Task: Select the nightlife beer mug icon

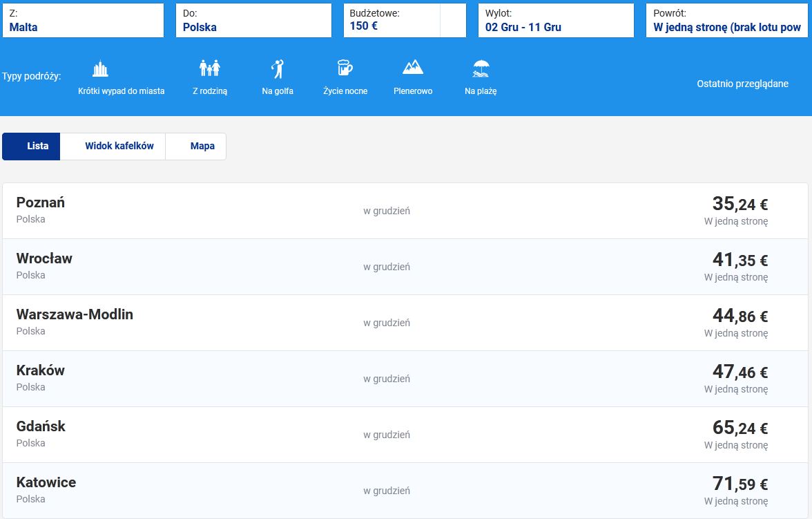Action: click(345, 68)
